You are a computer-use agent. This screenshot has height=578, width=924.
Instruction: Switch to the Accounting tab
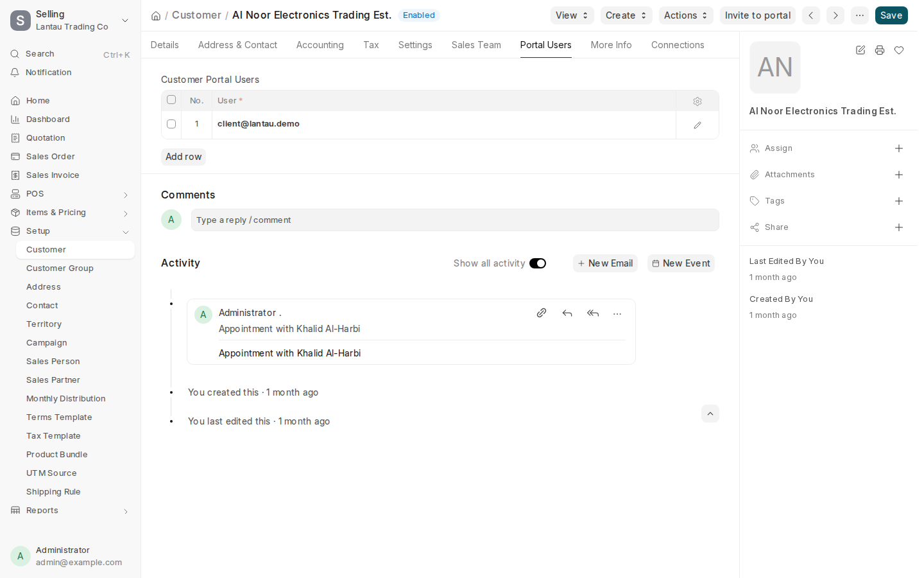320,45
